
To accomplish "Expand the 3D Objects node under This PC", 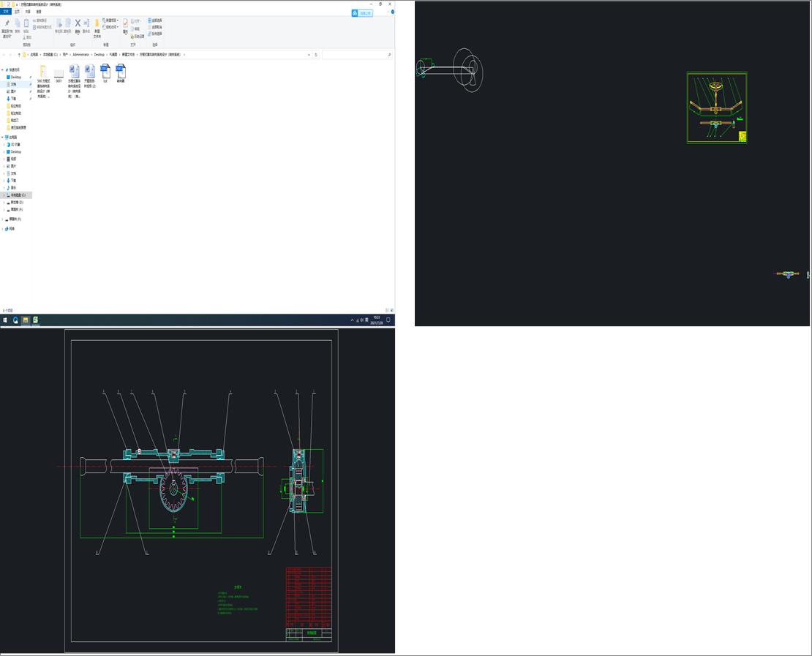I will tap(4, 145).
